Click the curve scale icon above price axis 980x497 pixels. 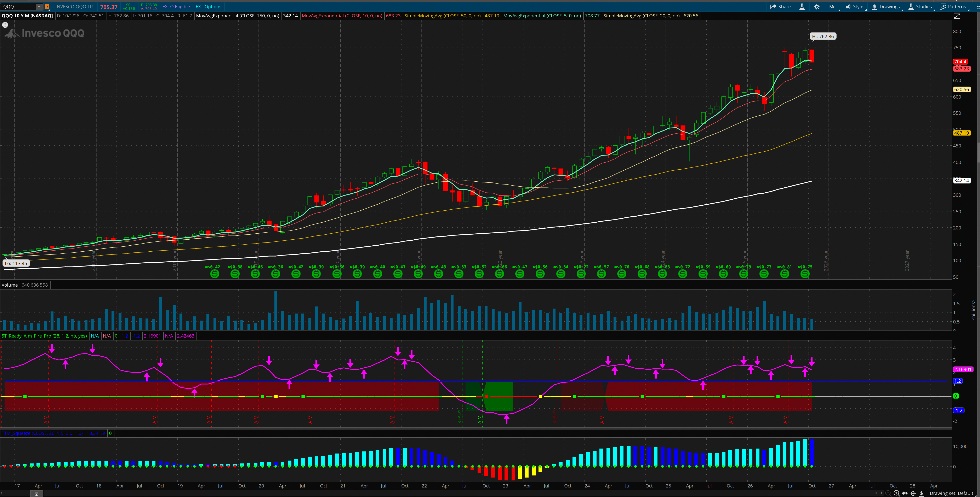[x=957, y=16]
